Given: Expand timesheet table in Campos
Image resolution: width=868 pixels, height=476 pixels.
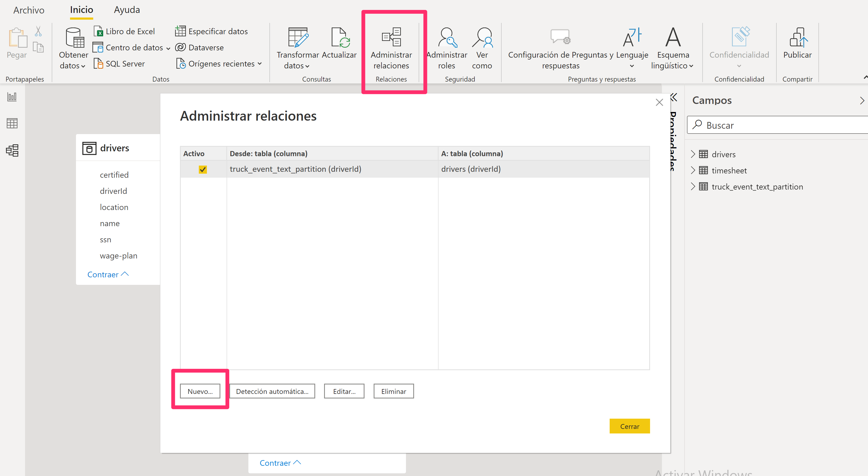Looking at the screenshot, I should pos(693,170).
